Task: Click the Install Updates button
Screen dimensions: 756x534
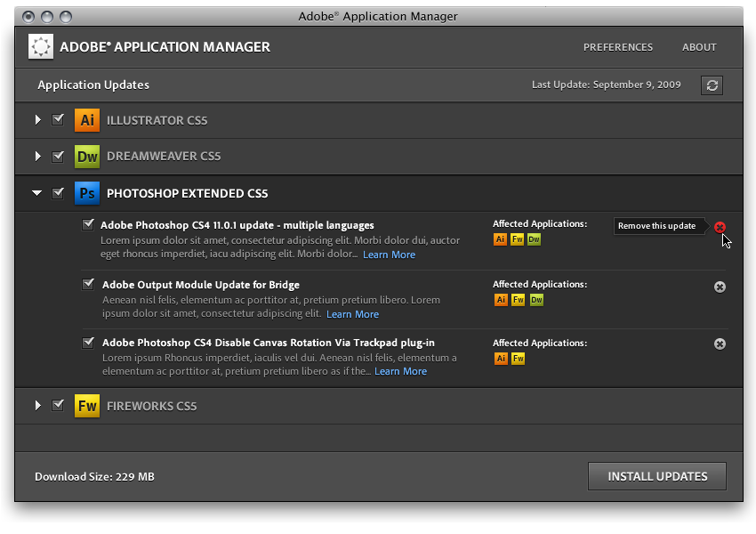Action: (657, 476)
